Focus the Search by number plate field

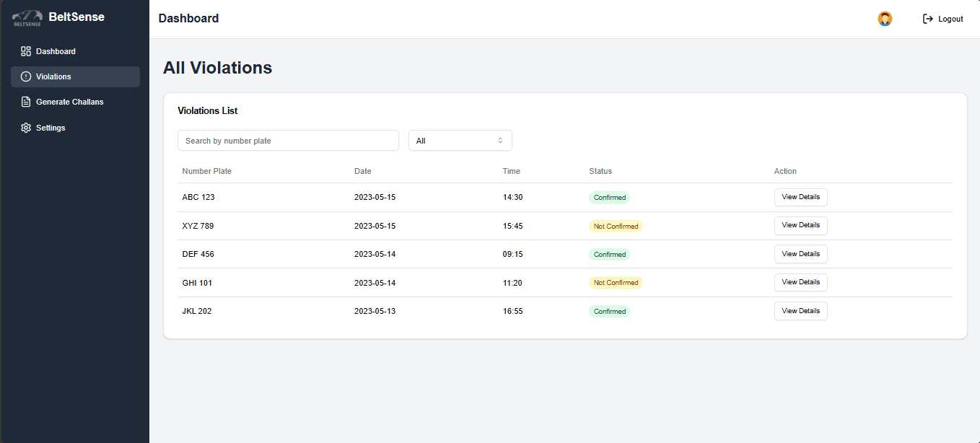click(288, 141)
